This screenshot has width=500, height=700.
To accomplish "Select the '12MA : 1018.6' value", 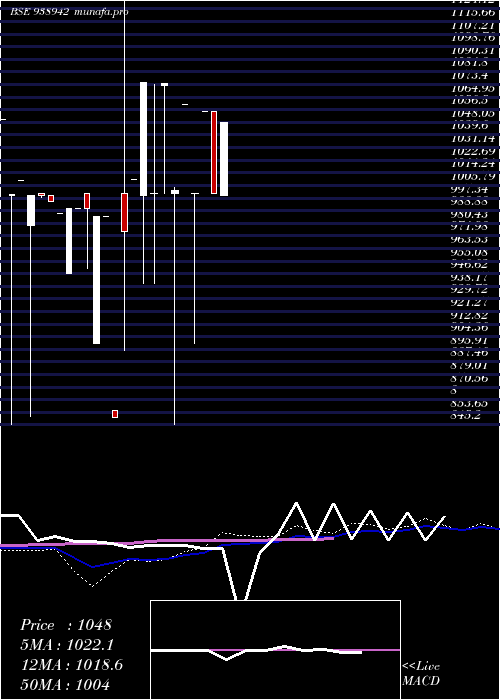I will click(x=72, y=665).
